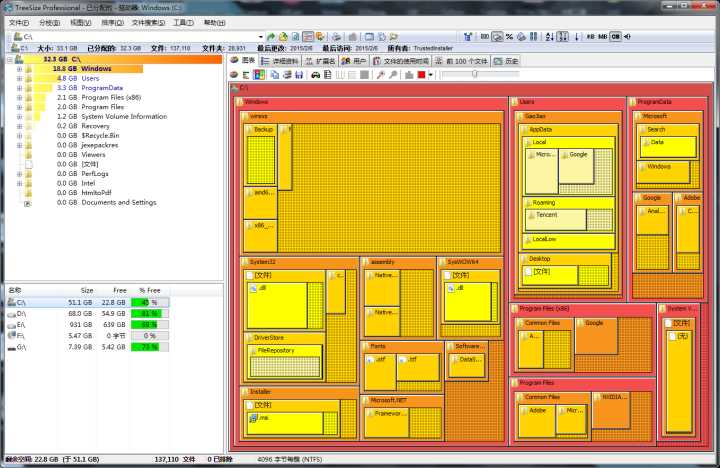Select System Volume Information tree row
This screenshot has height=468, width=720.
112,117
